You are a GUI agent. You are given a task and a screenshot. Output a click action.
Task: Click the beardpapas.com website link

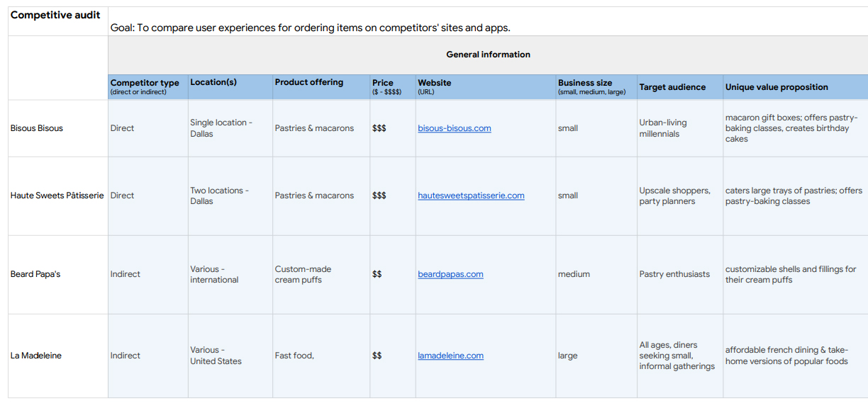click(450, 274)
